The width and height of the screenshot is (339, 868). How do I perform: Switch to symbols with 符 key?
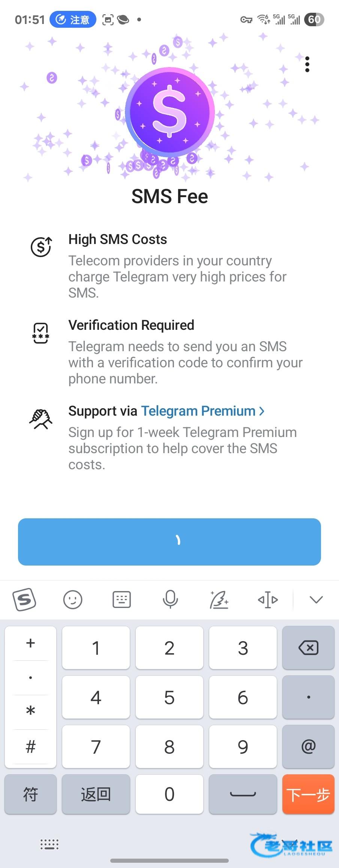point(31,794)
